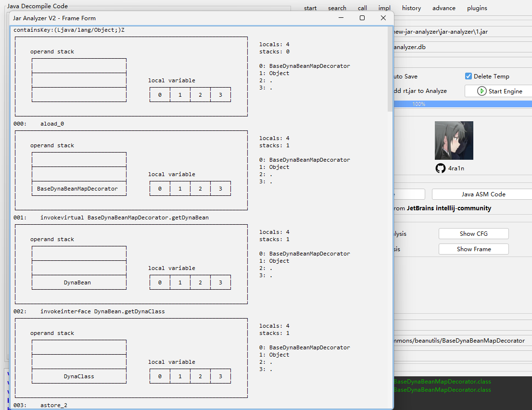
Task: Click the Java ASM Code button
Action: (x=482, y=194)
